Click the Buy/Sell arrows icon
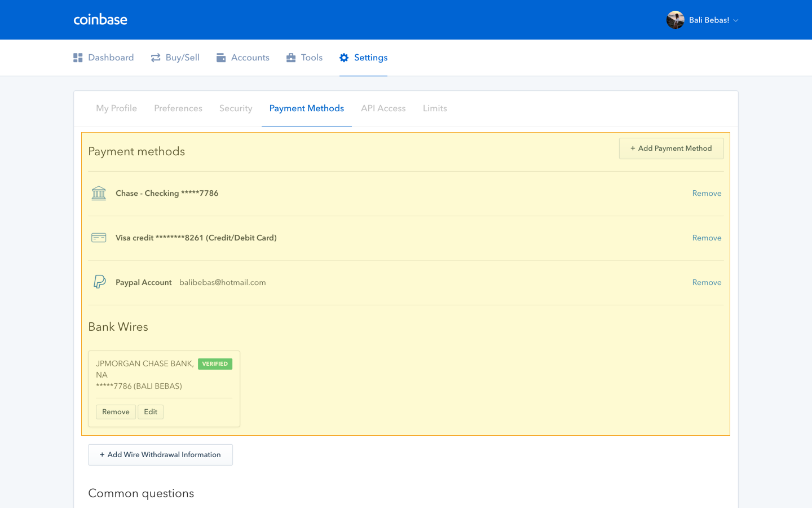Screen dimensions: 812x508 tap(156, 58)
